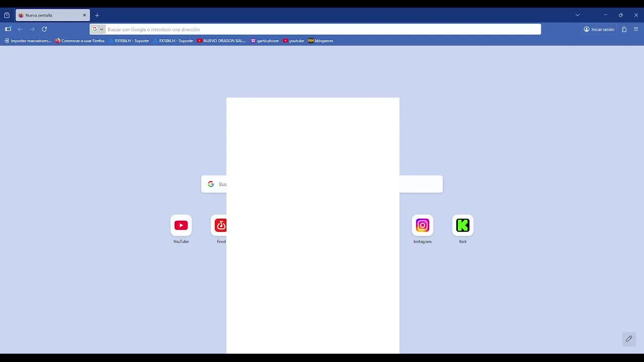
Task: Open the Comenzar a usar Firefox bookmark
Action: 80,41
